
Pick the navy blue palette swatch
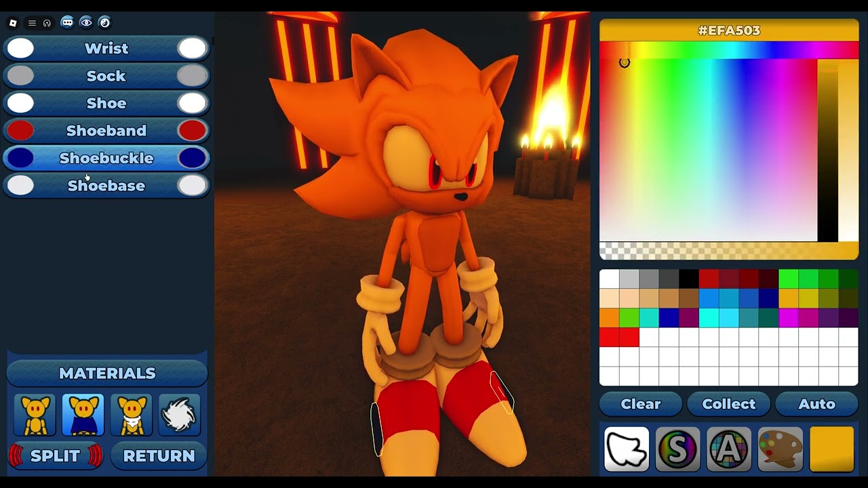coord(768,299)
